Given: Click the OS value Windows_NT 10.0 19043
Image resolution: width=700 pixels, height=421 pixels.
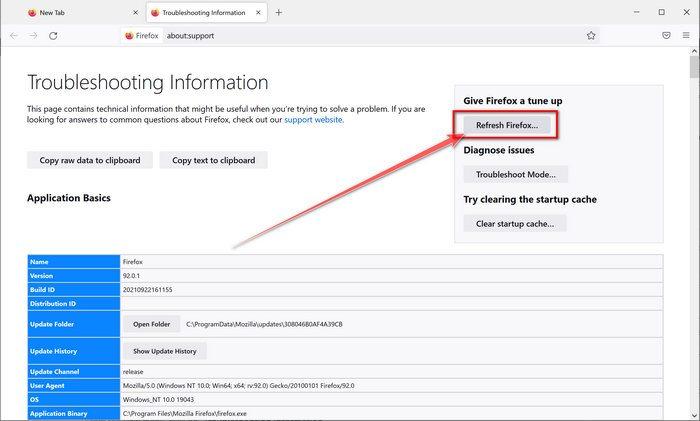Looking at the screenshot, I should pyautogui.click(x=158, y=400).
